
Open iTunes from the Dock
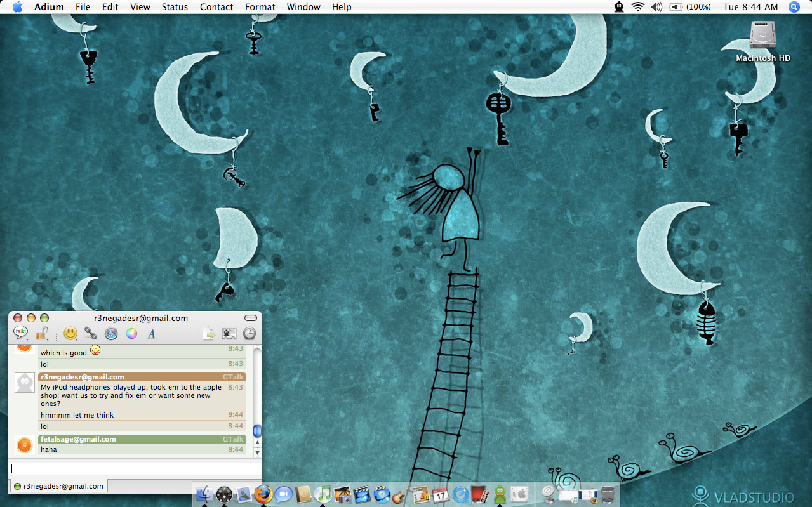pyautogui.click(x=323, y=494)
